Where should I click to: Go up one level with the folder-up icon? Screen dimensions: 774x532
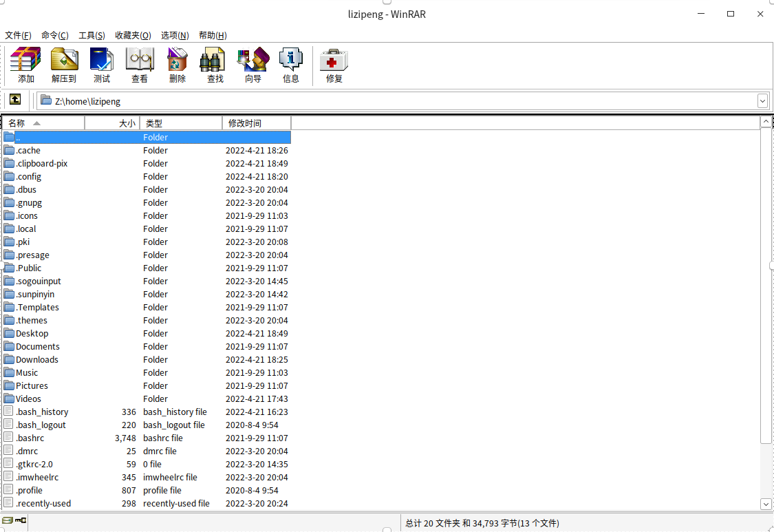tap(15, 99)
